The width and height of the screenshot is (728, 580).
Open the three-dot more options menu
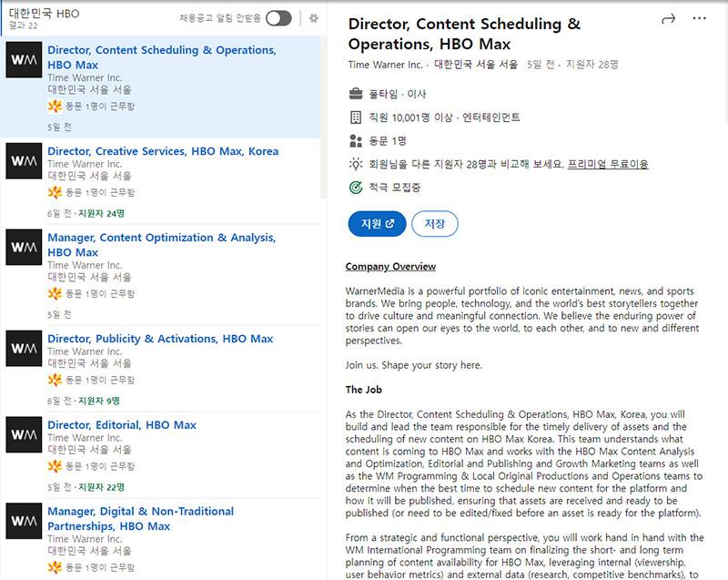click(x=699, y=18)
